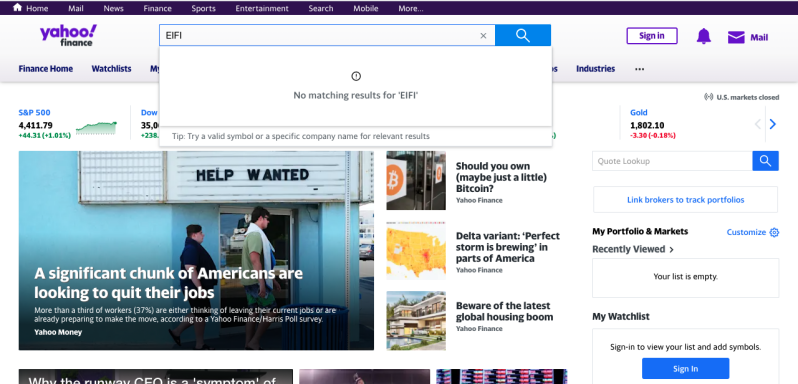Click the search tip about valid symbols

(x=301, y=136)
